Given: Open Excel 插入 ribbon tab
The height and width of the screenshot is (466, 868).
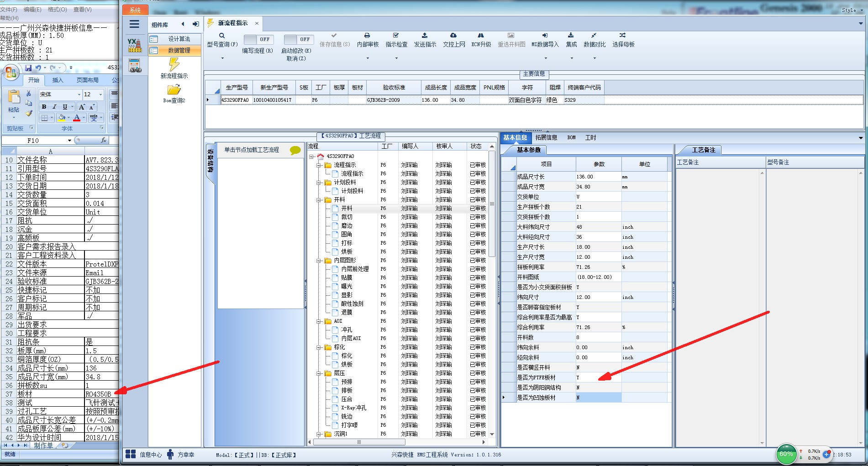Looking at the screenshot, I should tap(58, 80).
